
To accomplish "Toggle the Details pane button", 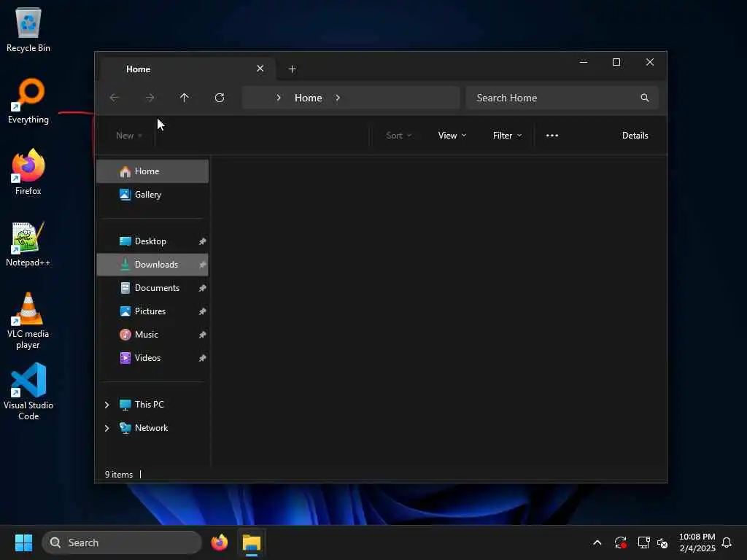I will click(635, 135).
